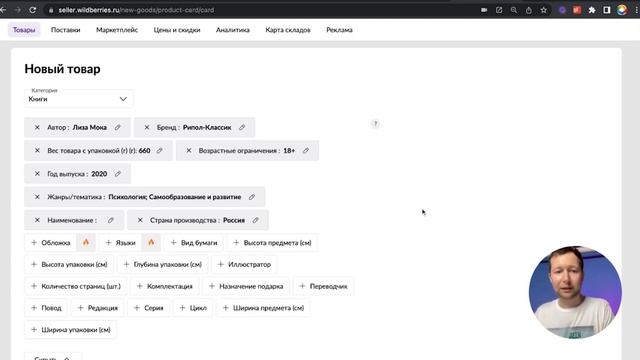Edit the Жанры/тематика pencil icon

tap(252, 197)
